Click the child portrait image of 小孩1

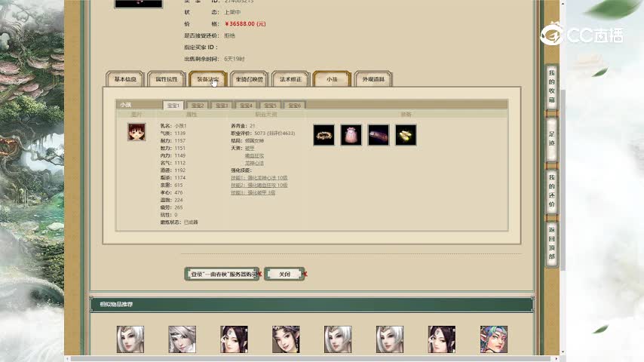click(x=136, y=132)
